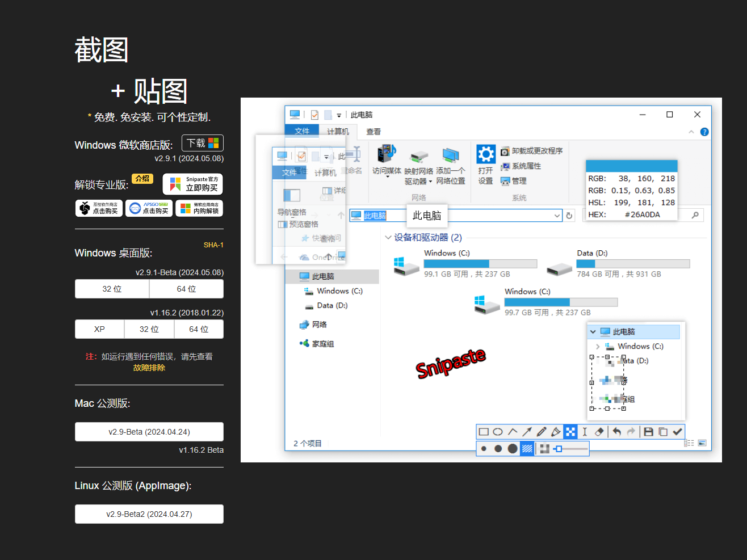The width and height of the screenshot is (747, 560).
Task: Choose the smallest brush size dot
Action: pyautogui.click(x=484, y=449)
